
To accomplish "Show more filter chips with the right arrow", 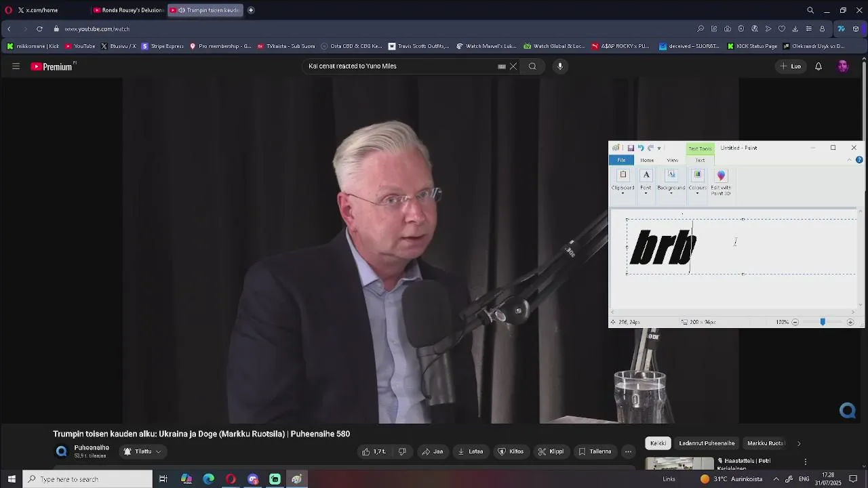I will (799, 443).
